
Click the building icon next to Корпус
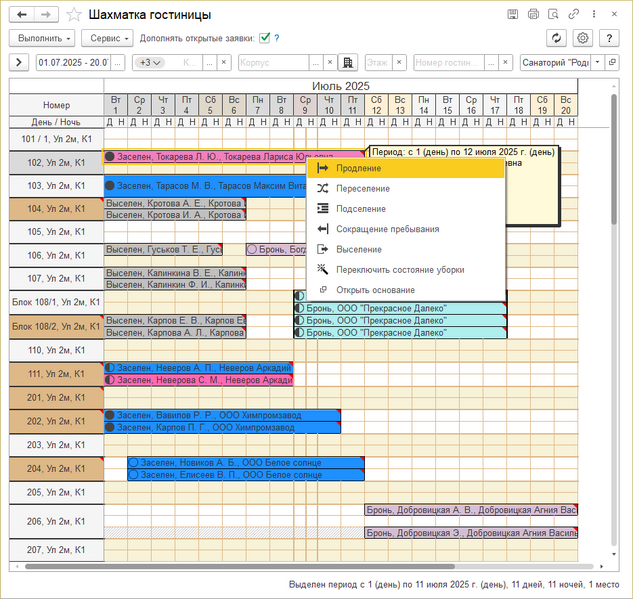click(x=348, y=63)
